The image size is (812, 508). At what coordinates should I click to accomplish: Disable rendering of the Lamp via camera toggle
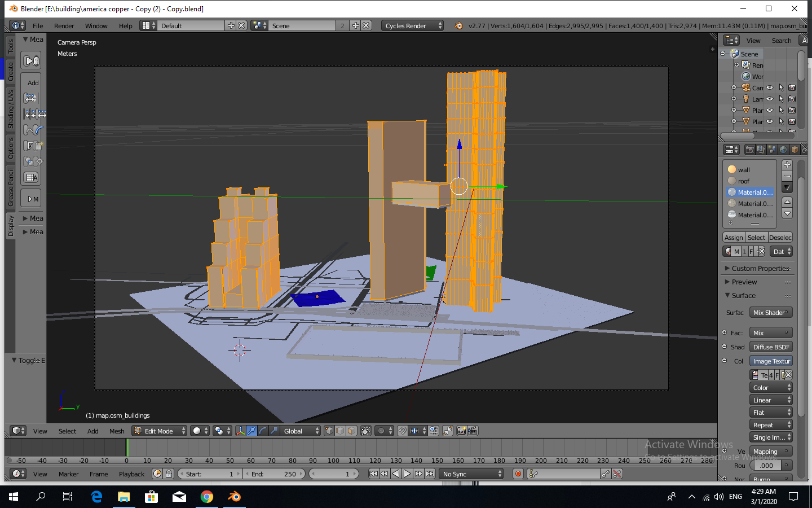coord(792,98)
